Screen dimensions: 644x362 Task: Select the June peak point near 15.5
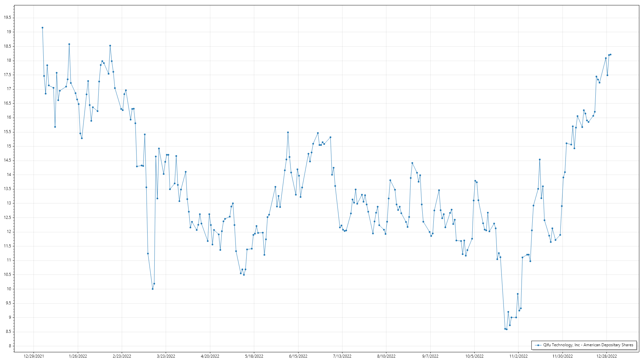pyautogui.click(x=288, y=132)
